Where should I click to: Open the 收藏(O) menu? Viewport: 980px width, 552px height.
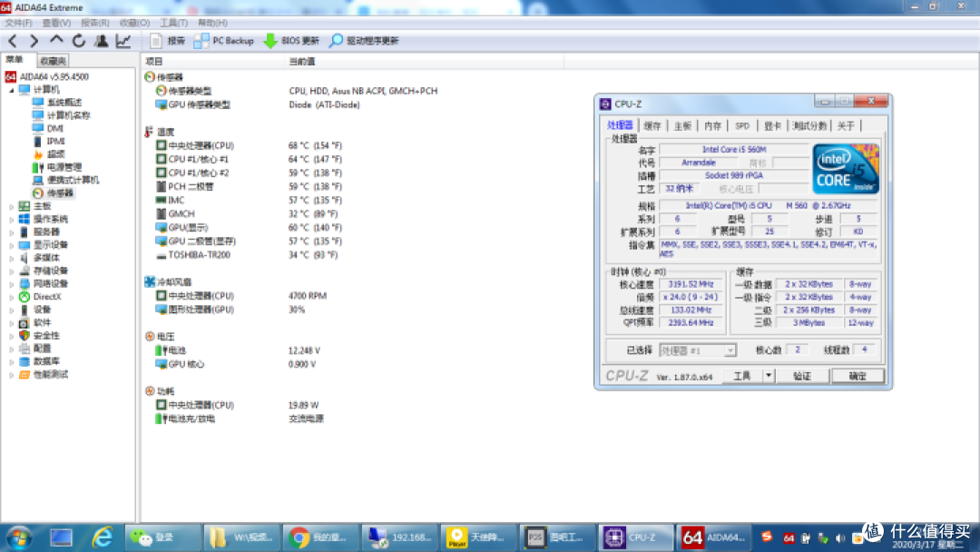tap(134, 23)
